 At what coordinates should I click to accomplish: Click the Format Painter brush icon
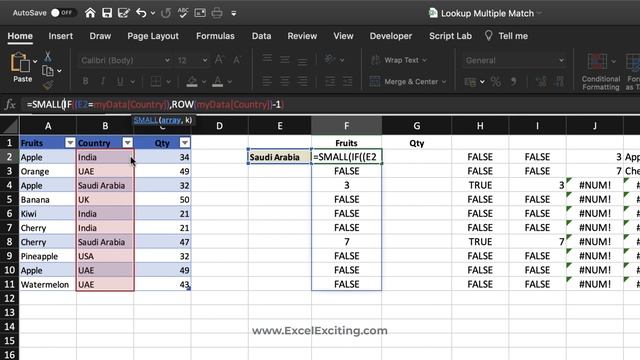[48, 85]
